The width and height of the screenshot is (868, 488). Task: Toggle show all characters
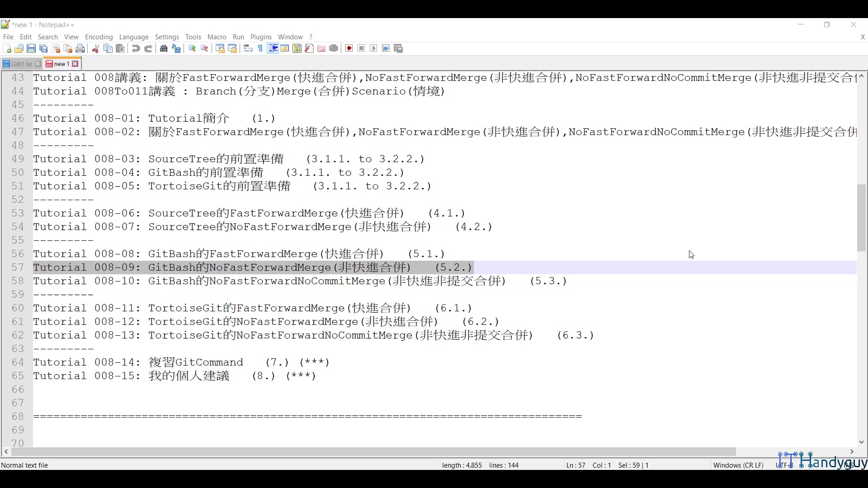(x=260, y=48)
